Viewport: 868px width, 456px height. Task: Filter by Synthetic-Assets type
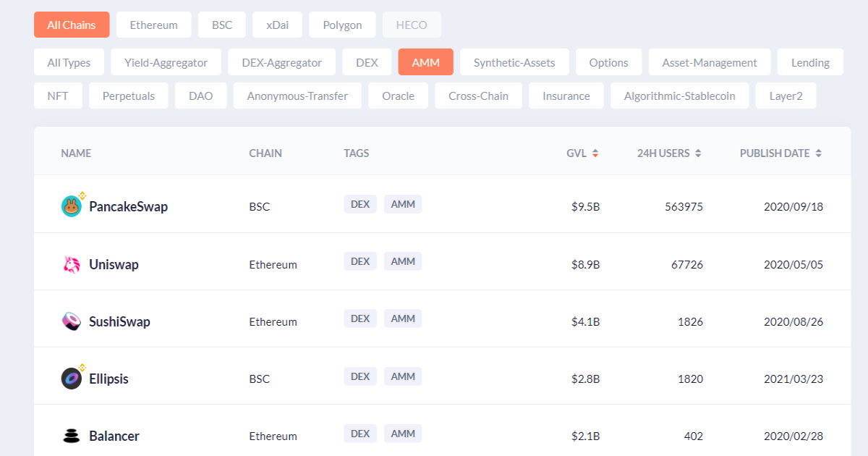coord(514,62)
